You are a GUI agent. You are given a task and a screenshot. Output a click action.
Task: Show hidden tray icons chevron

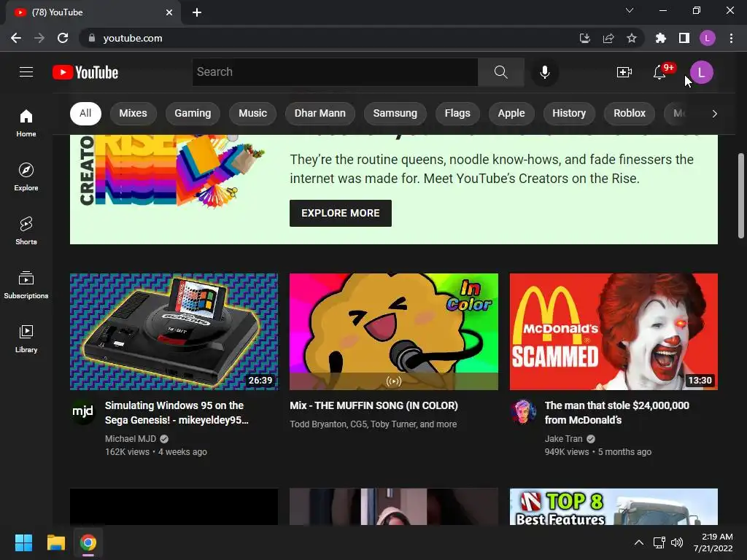[639, 542]
